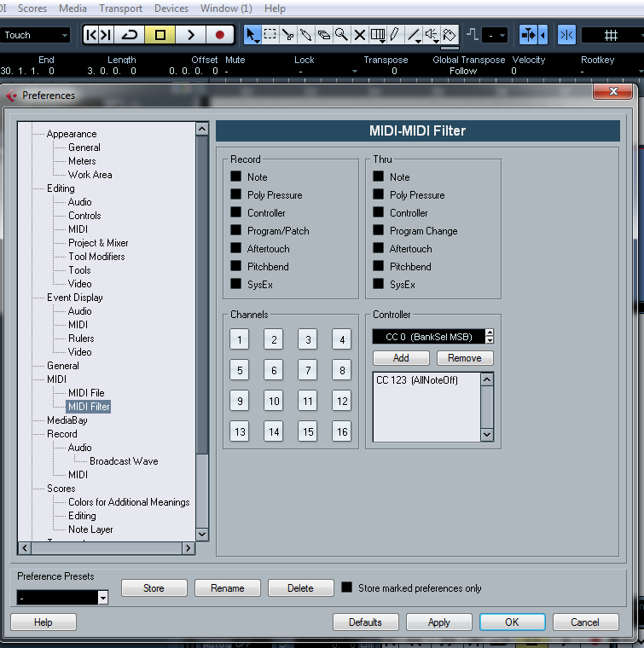The width and height of the screenshot is (644, 648).
Task: Open the Lock dropdown arrow in info line
Action: 354,71
